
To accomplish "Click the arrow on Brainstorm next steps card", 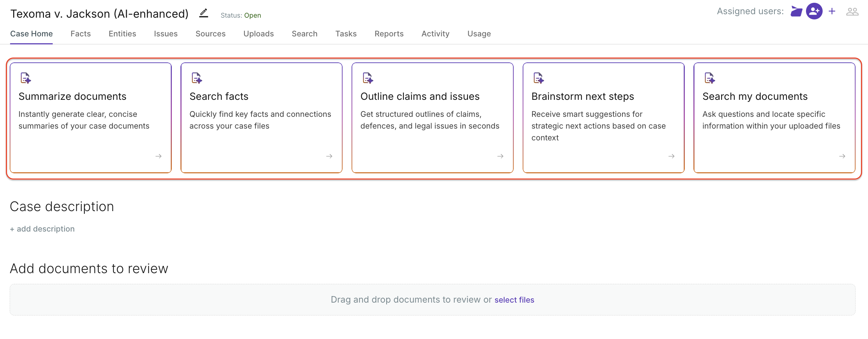I will coord(671,156).
